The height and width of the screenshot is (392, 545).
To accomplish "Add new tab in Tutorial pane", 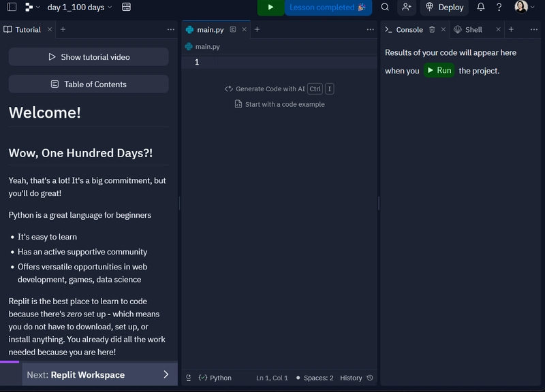I will [63, 29].
